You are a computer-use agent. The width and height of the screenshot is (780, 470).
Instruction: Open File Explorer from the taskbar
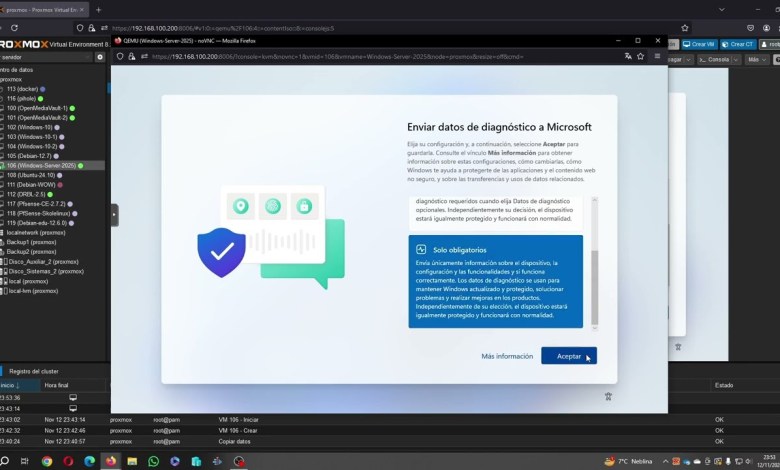(132, 461)
